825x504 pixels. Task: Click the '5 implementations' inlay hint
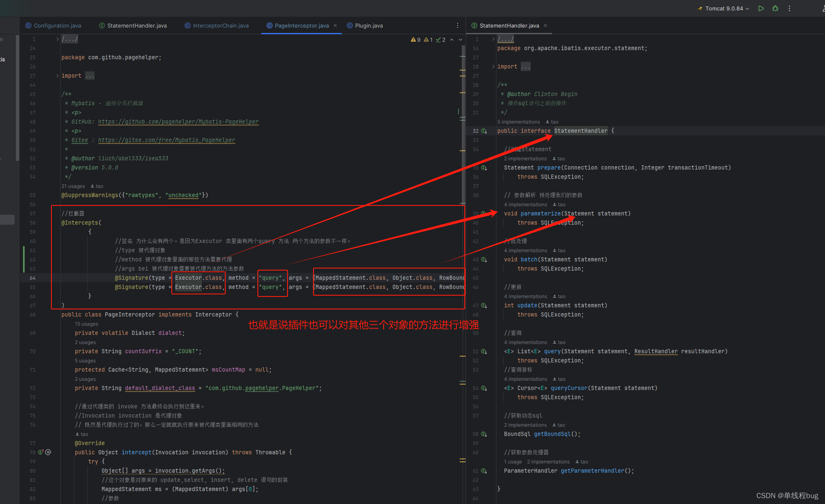click(518, 122)
